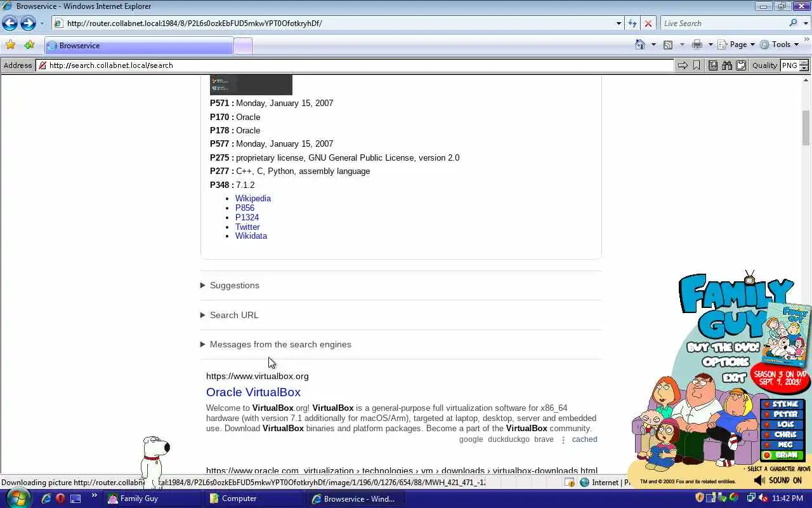The height and width of the screenshot is (508, 812).
Task: Open the Live Search provider dropdown
Action: point(805,23)
